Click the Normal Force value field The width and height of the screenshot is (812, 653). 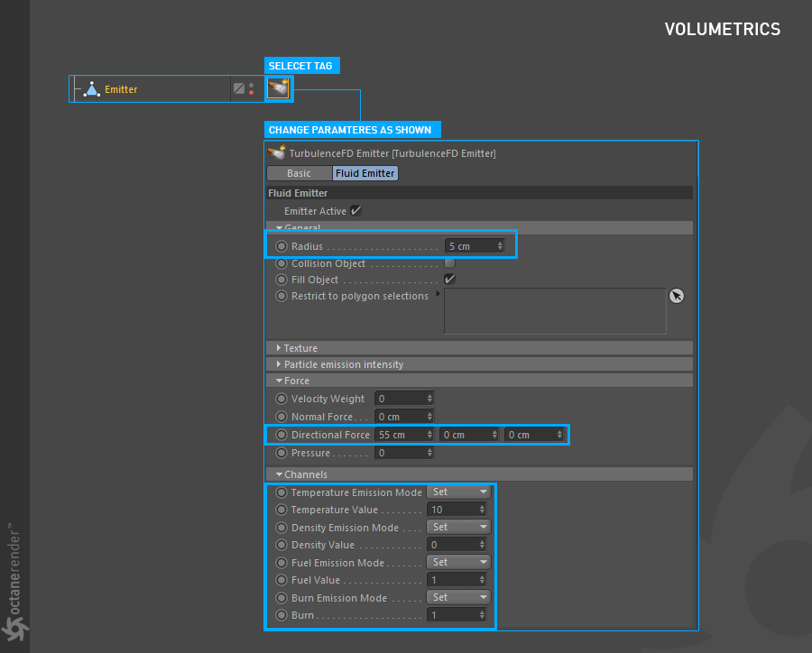pos(404,417)
